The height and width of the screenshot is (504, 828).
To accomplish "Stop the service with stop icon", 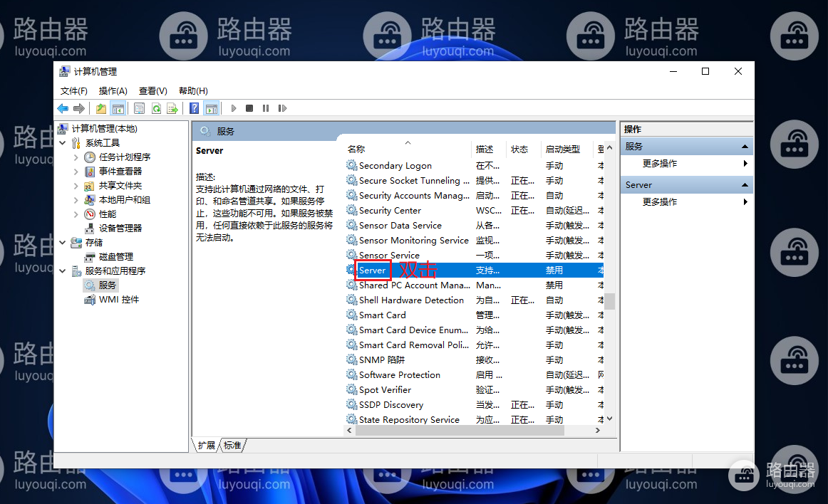I will (249, 108).
